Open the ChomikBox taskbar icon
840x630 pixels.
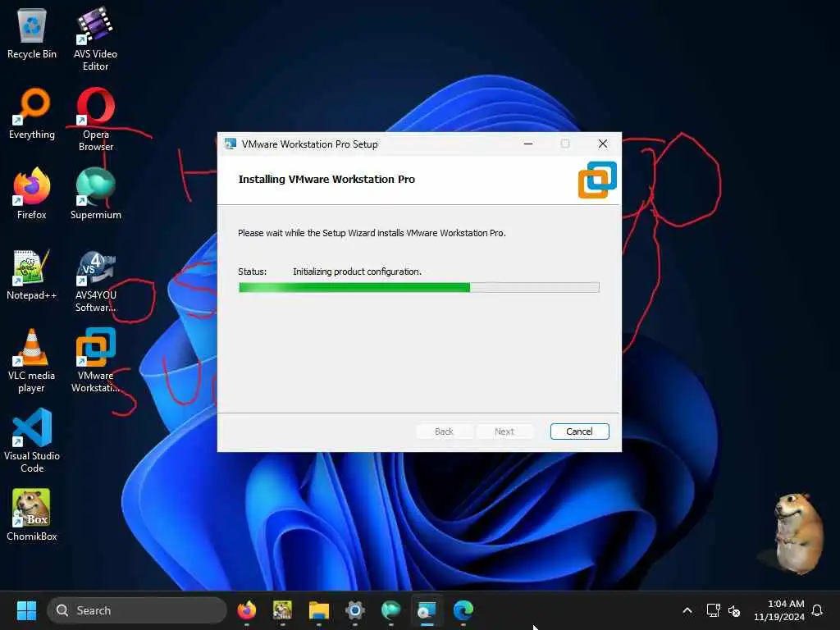282,610
